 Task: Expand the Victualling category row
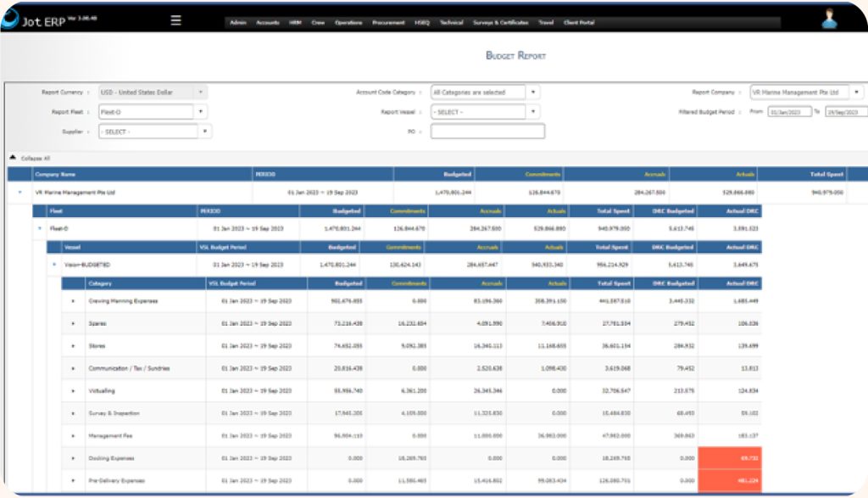tap(73, 391)
